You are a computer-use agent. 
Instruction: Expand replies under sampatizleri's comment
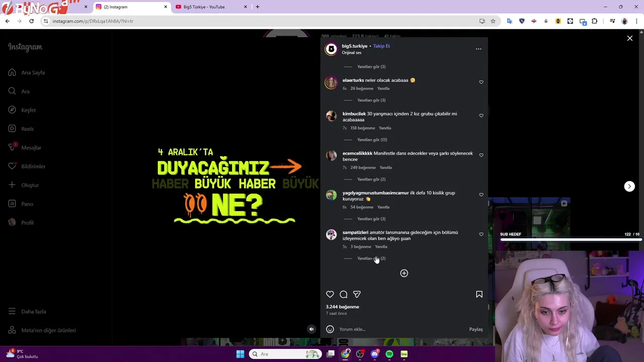tap(371, 258)
